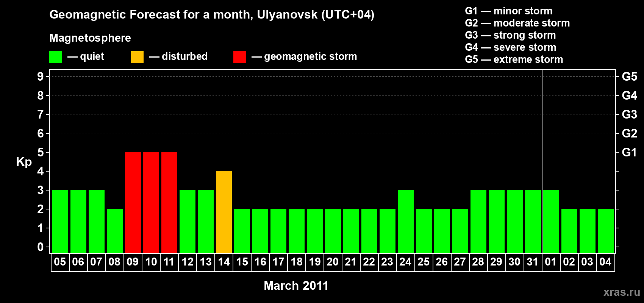
Task: Click the Kp axis value 9
Action: click(41, 77)
